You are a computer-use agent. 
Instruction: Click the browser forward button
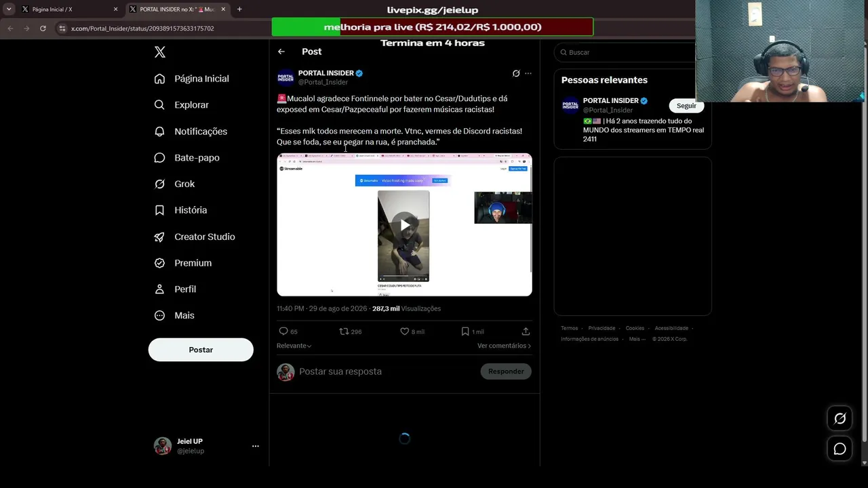[26, 28]
